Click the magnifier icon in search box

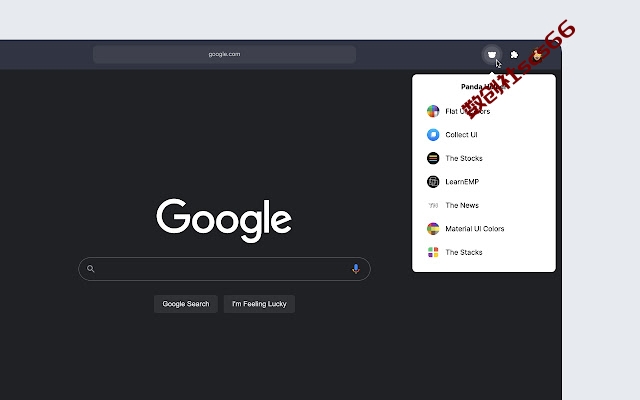(x=91, y=269)
